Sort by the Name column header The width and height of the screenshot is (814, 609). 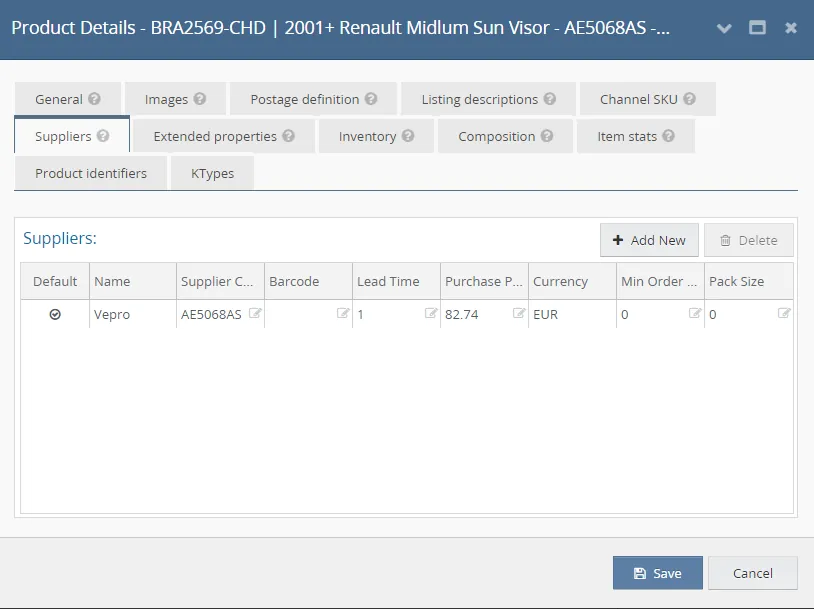[x=133, y=281]
